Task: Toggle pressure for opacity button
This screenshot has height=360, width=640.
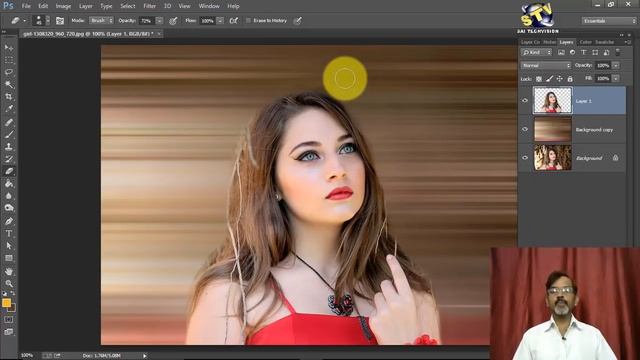Action: click(173, 20)
